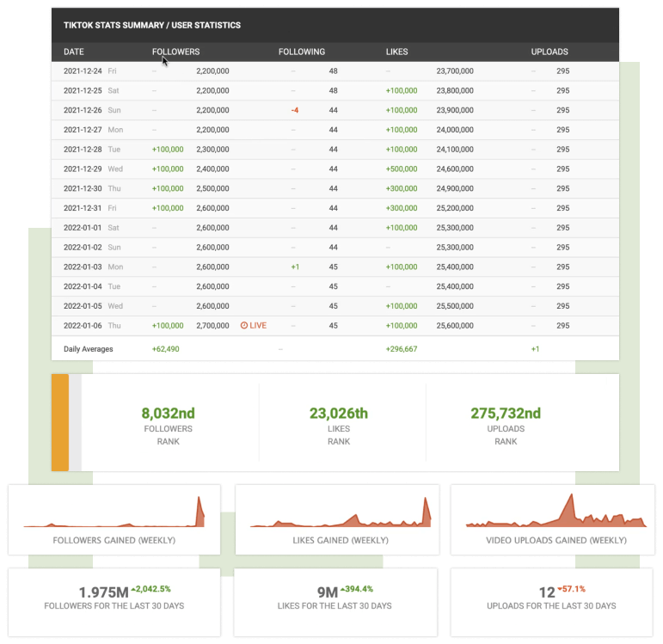Click the +62,490 daily average followers value
663x644 pixels.
(168, 349)
